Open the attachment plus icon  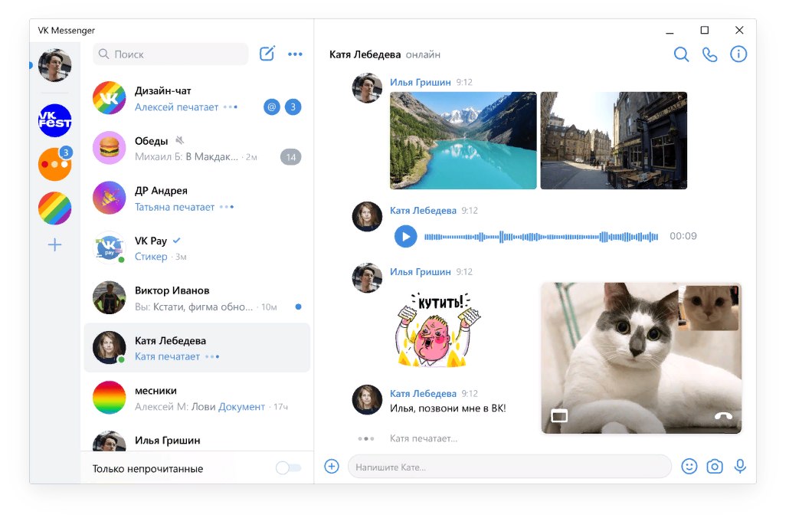tap(332, 466)
